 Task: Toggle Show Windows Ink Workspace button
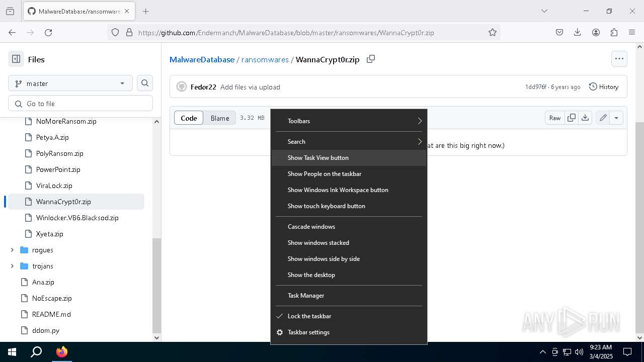click(x=349, y=190)
